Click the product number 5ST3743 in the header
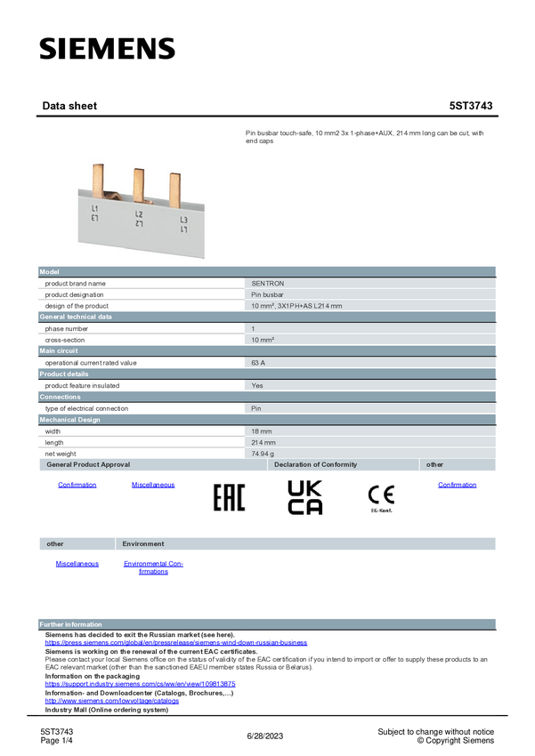 [x=471, y=106]
